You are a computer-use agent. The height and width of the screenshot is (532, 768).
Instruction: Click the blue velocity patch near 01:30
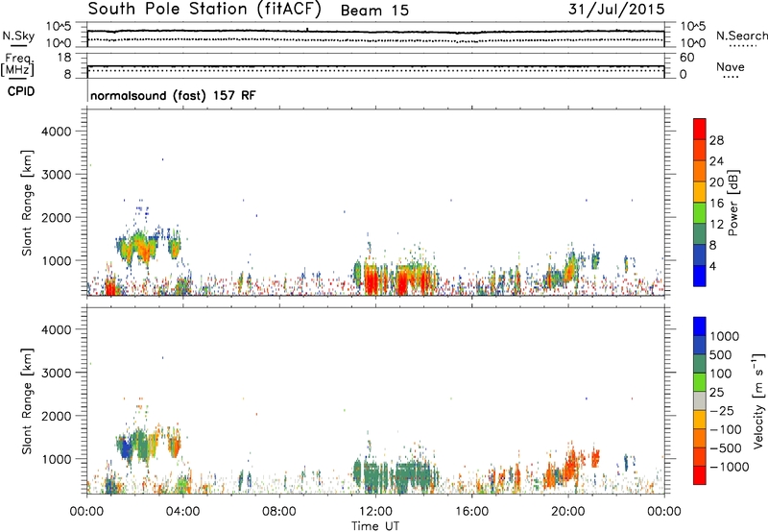click(127, 449)
